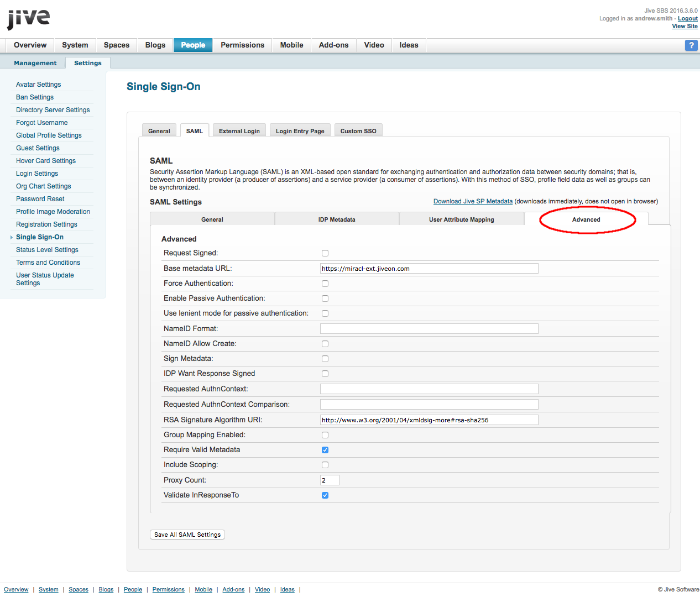
Task: Open Terms and Conditions settings
Action: (48, 263)
